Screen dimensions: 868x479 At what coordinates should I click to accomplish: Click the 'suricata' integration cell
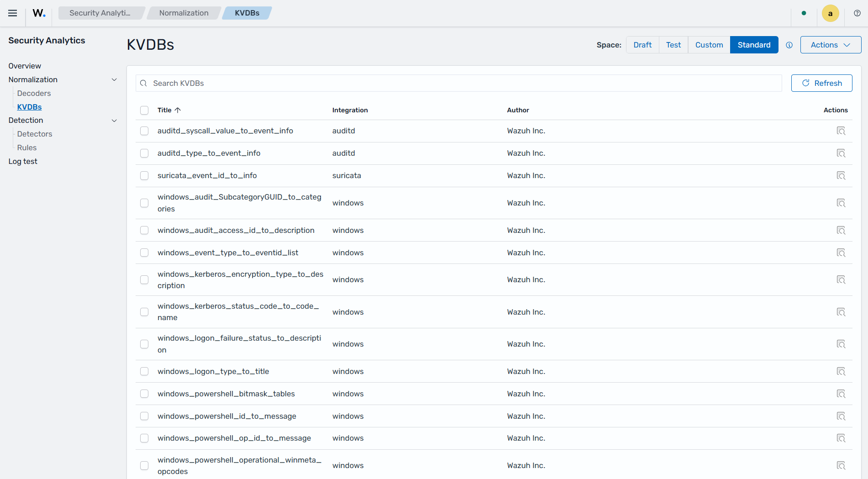click(x=347, y=175)
